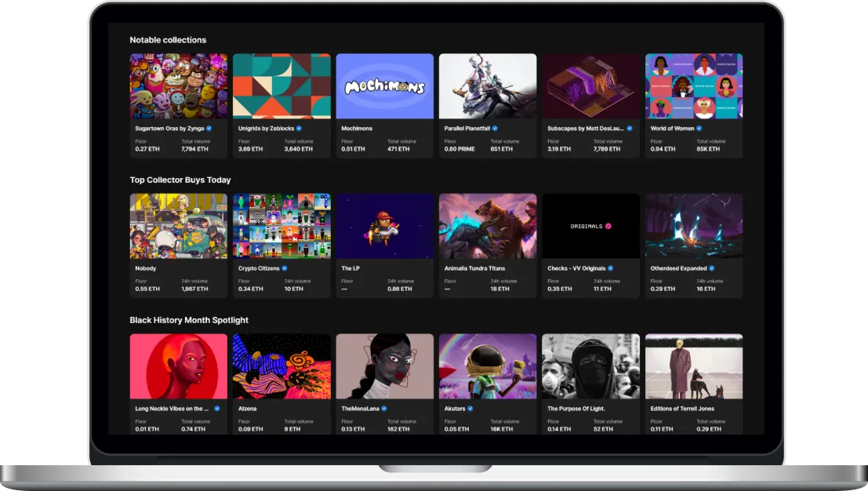Open the Checks - VV Originals title
Screen dimensions: 868x491
[576, 268]
